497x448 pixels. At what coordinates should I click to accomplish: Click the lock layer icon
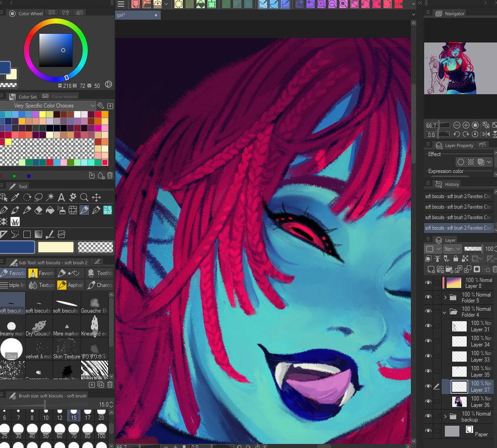click(x=455, y=259)
